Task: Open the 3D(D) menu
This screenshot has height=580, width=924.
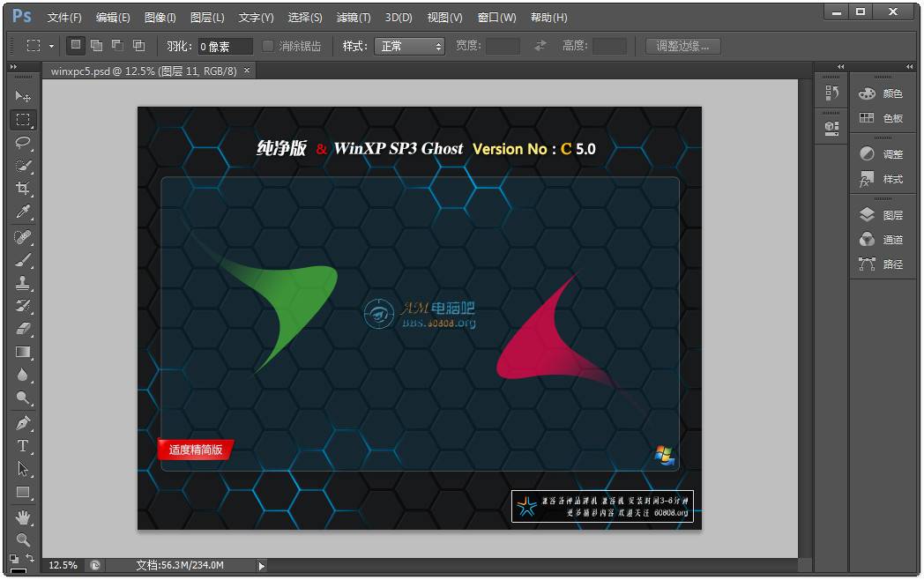Action: pos(399,18)
